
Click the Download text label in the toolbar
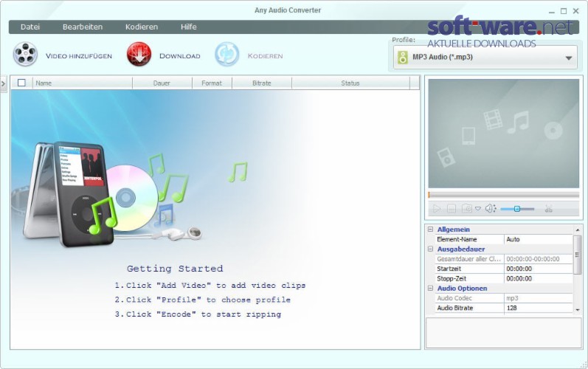coord(179,56)
